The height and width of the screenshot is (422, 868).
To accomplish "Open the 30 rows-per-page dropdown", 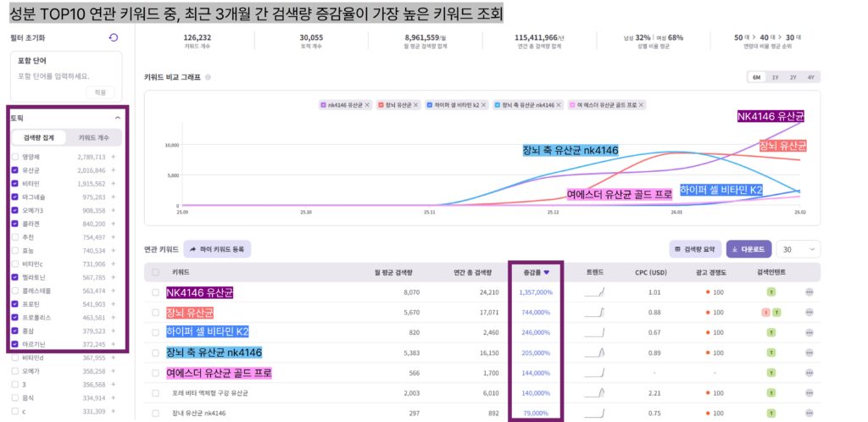I will [x=799, y=249].
